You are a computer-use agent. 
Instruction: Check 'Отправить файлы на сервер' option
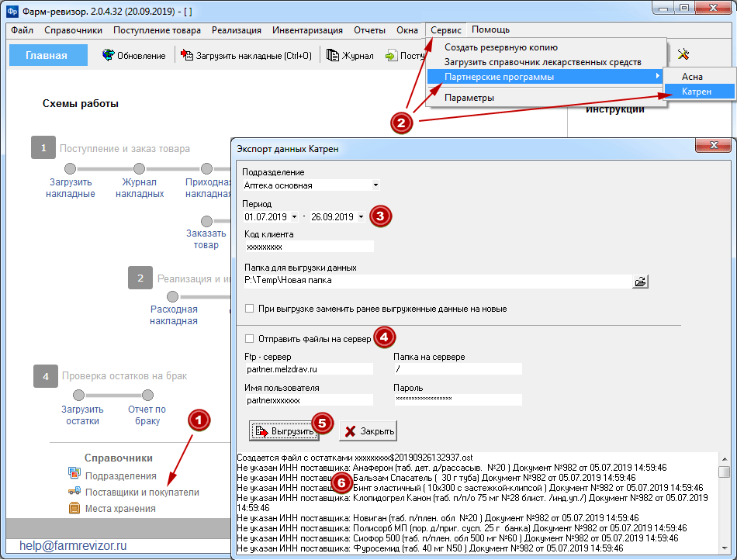pyautogui.click(x=250, y=338)
